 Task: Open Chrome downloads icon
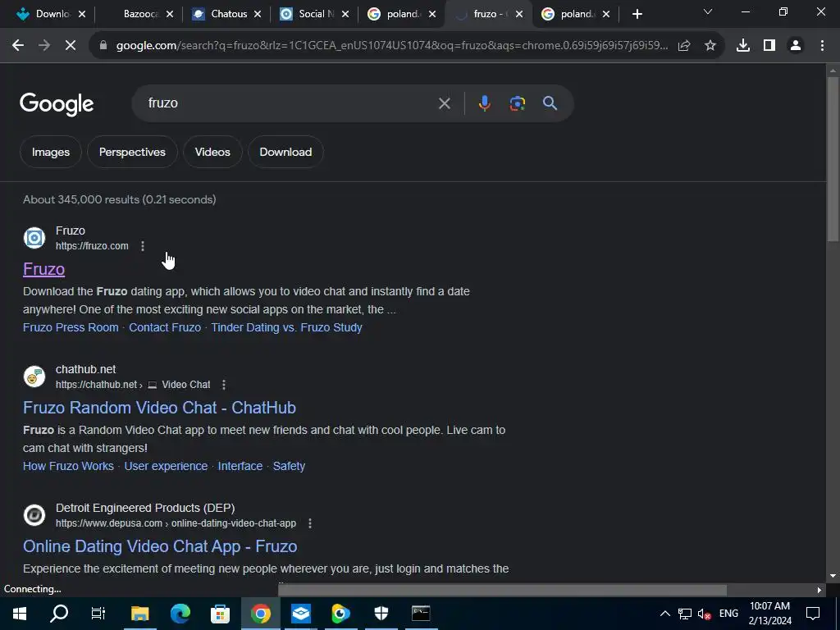[x=743, y=46]
